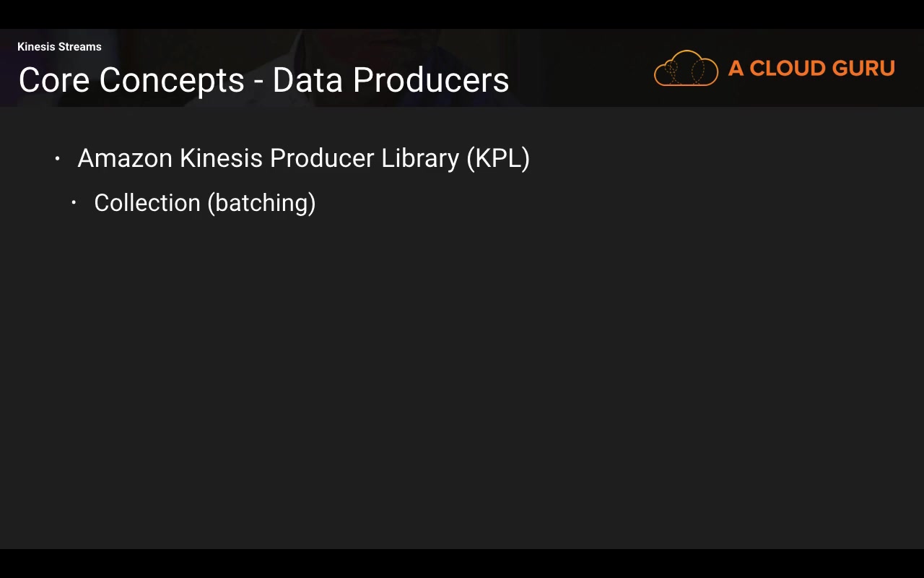The height and width of the screenshot is (578, 924).
Task: Click the dash in the slide title
Action: (258, 82)
